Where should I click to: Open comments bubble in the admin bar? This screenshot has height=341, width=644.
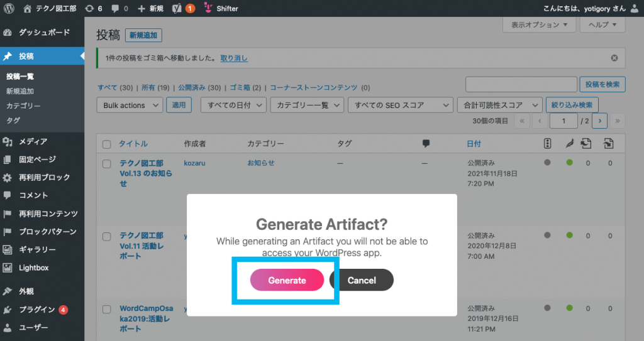coord(119,8)
